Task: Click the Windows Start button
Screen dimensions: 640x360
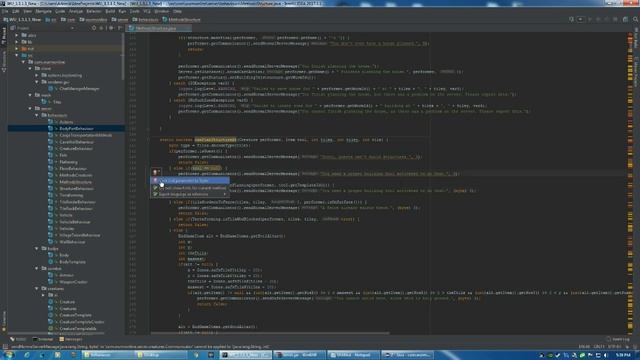Action: click(x=8, y=355)
